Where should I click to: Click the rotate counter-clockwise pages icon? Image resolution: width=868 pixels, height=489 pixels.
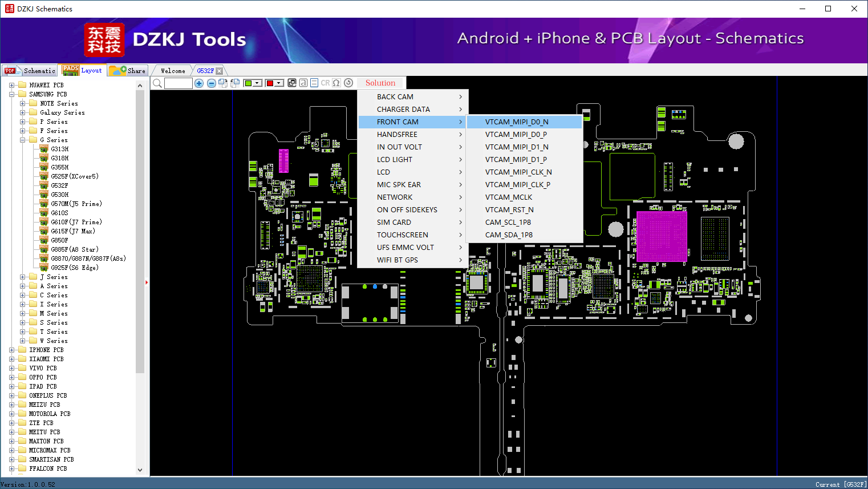click(x=235, y=83)
